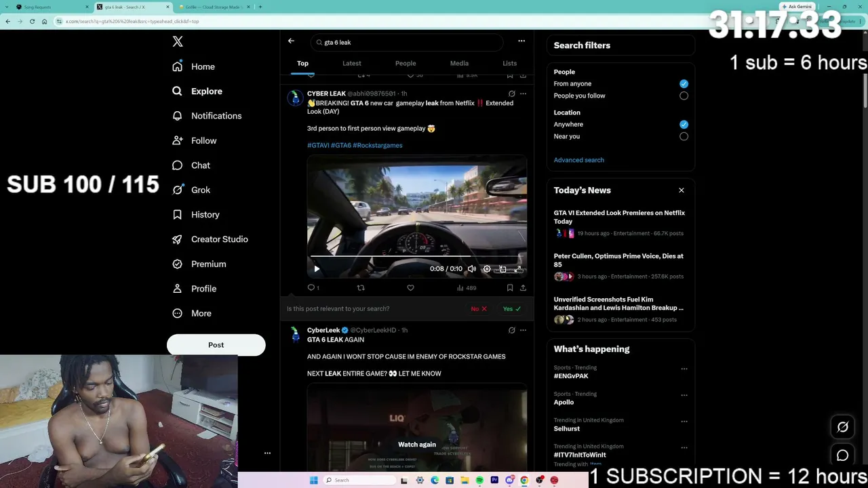Open Home in the sidebar

click(x=194, y=66)
